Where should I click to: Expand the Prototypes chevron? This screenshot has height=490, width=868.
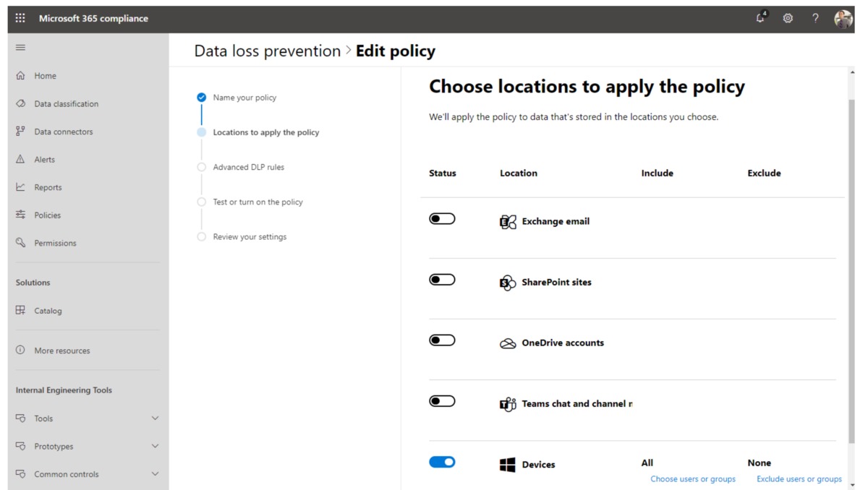coord(155,447)
